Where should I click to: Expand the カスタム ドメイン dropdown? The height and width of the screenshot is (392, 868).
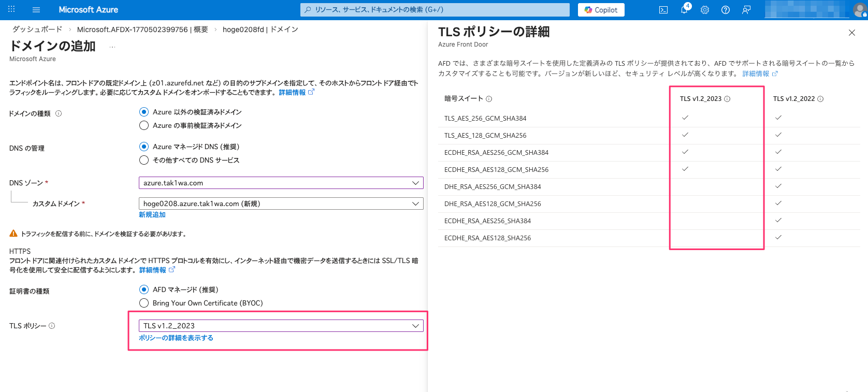(281, 204)
